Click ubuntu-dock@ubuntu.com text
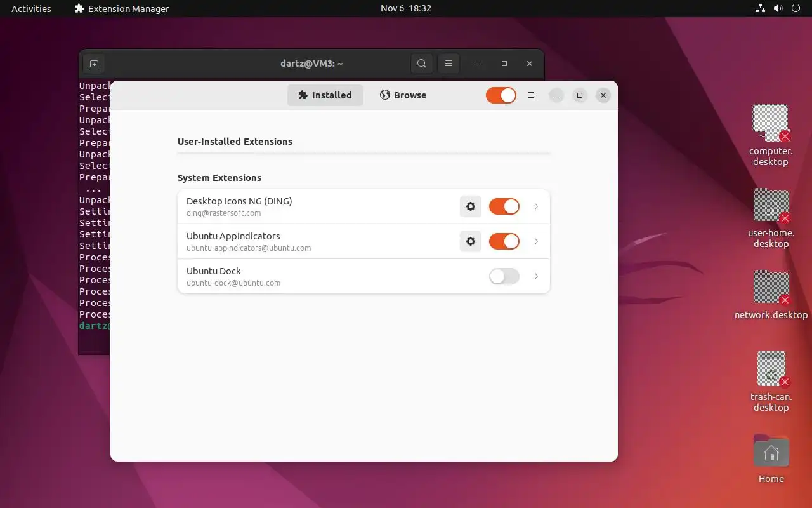This screenshot has width=812, height=508. coord(233,283)
